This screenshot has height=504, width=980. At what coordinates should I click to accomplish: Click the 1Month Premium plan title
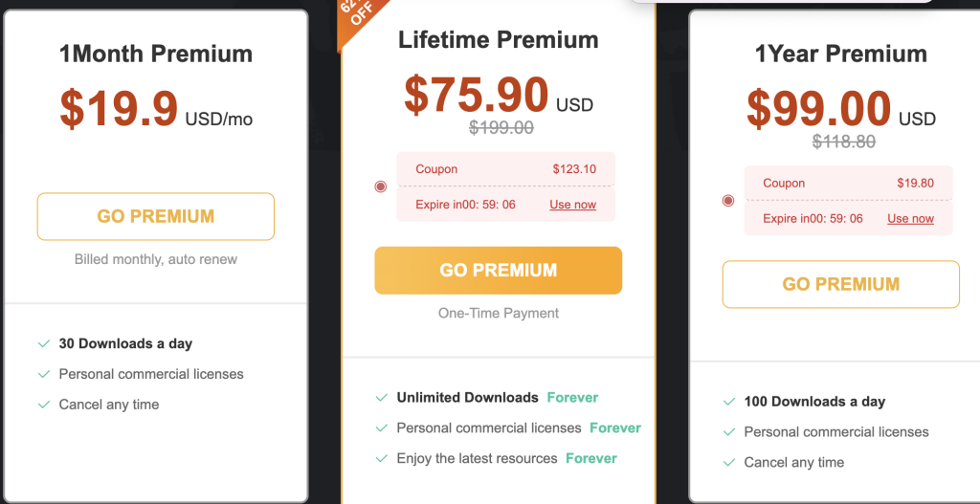pyautogui.click(x=156, y=54)
